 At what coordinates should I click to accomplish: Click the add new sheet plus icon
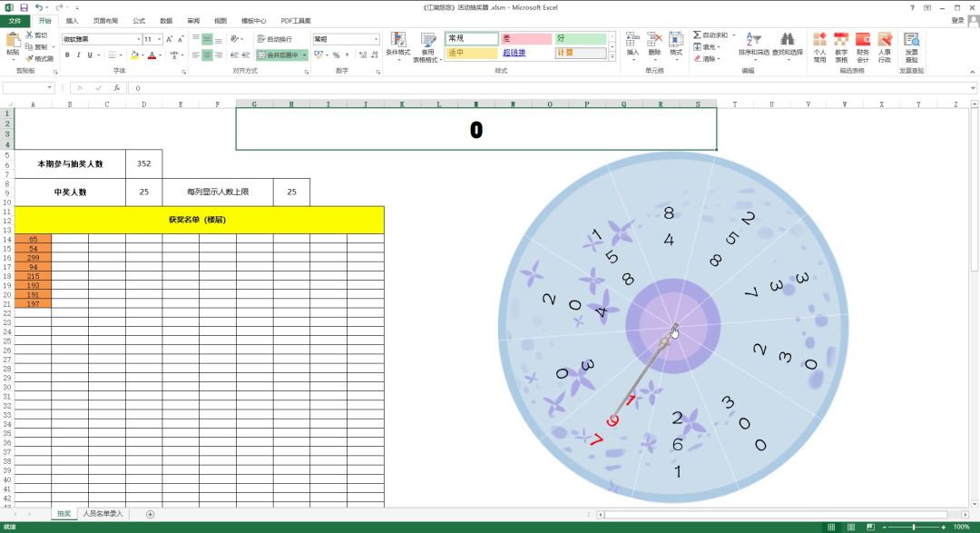point(150,514)
